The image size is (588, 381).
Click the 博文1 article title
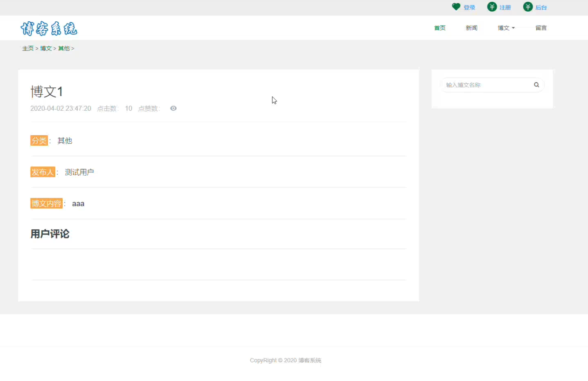47,92
